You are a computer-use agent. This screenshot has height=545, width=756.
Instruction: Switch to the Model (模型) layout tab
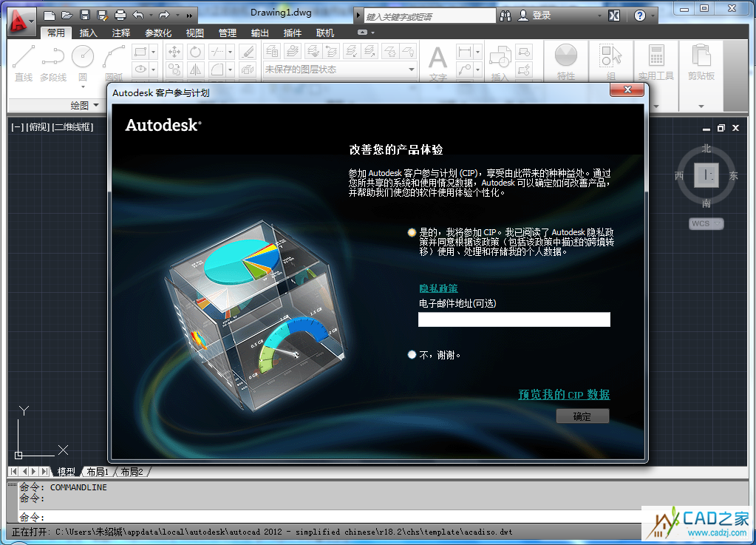pos(66,472)
